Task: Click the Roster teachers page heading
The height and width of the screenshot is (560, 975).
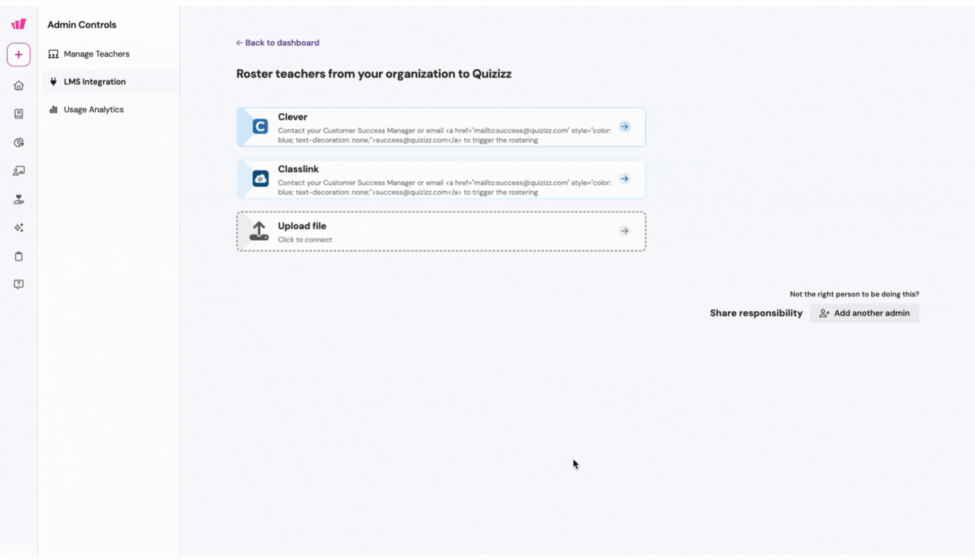Action: click(374, 74)
